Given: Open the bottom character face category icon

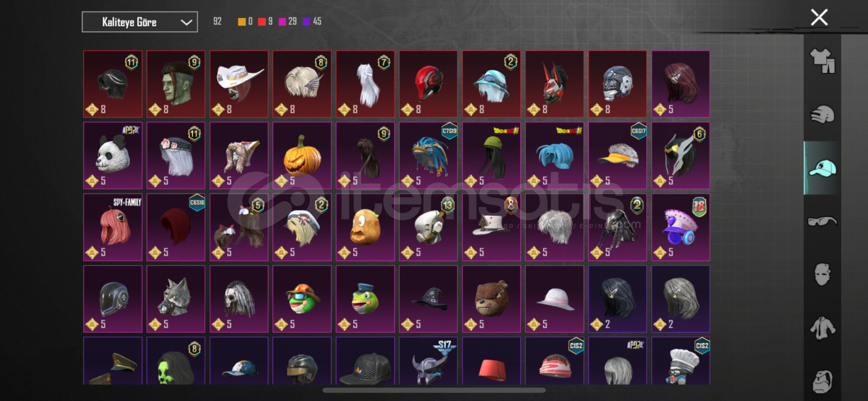Looking at the screenshot, I should [x=822, y=381].
